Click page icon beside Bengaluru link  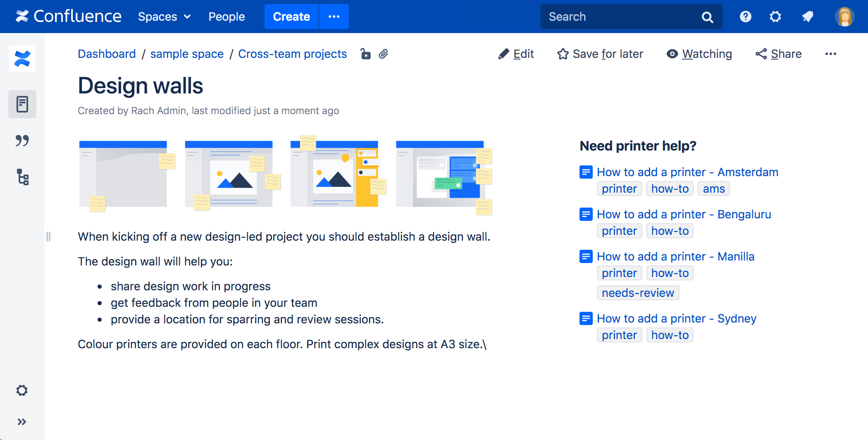(586, 214)
